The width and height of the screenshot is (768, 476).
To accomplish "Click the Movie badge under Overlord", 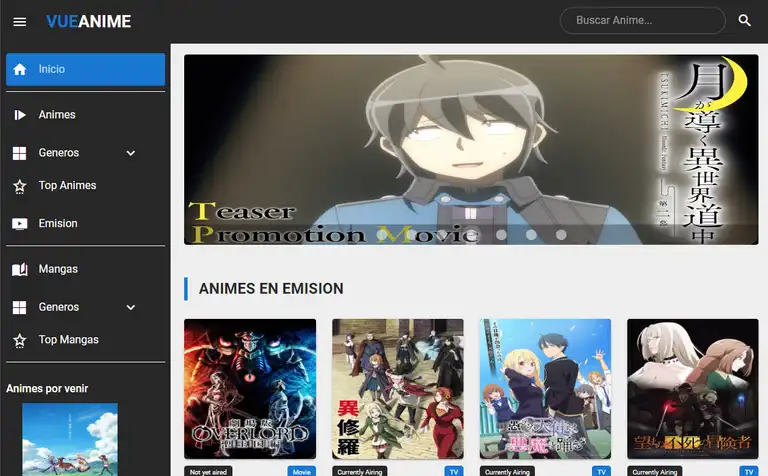I will click(302, 472).
